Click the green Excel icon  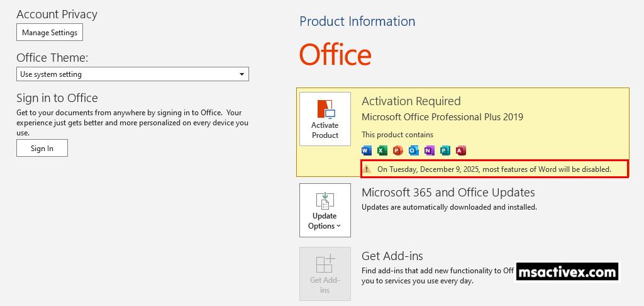[382, 150]
